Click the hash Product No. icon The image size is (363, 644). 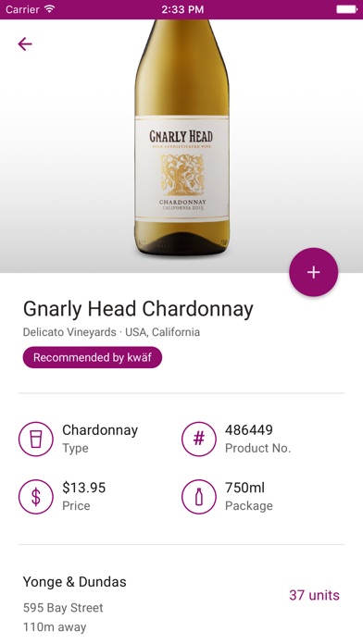[199, 440]
